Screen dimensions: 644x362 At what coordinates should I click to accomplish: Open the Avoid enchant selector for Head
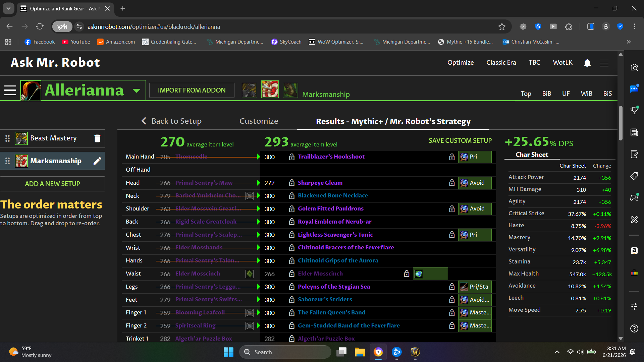pos(475,183)
